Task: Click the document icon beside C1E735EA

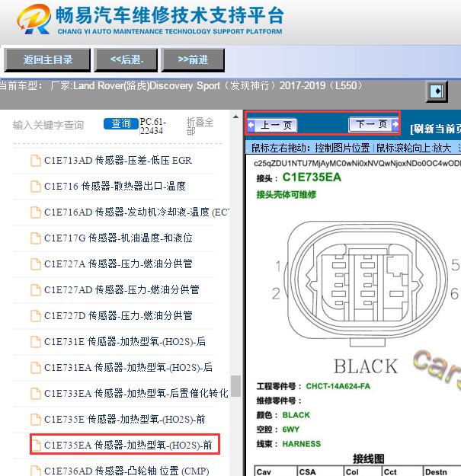Action: point(36,446)
